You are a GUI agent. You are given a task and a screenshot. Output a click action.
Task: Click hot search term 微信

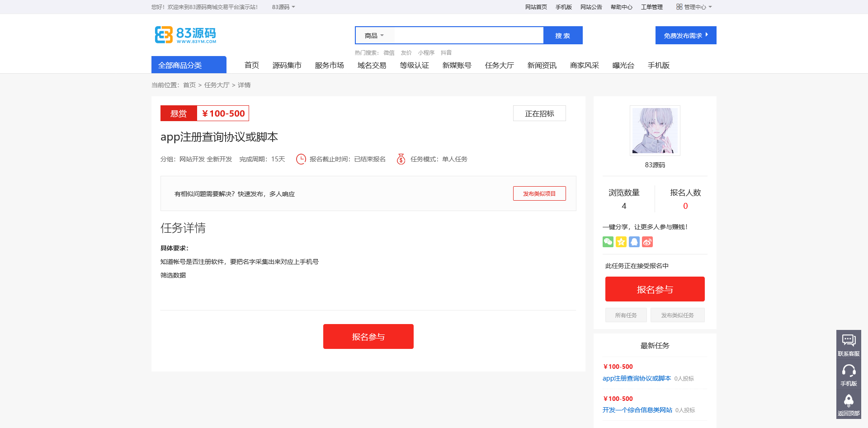389,52
